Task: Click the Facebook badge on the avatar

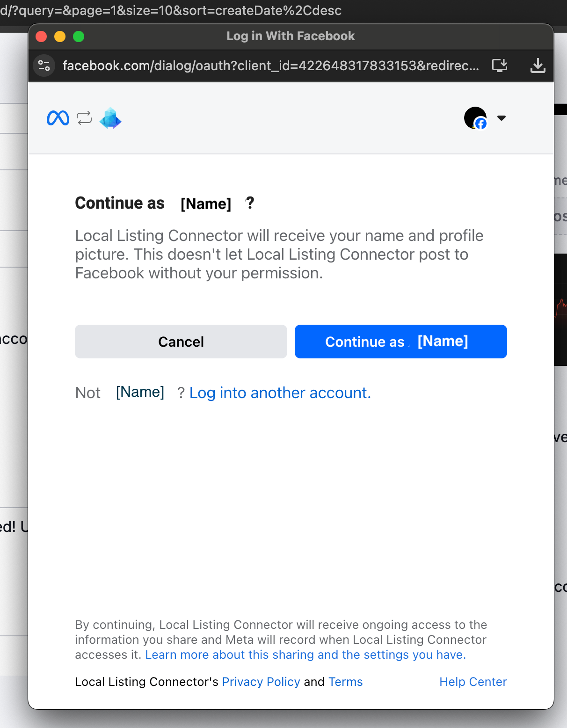Action: 481,124
